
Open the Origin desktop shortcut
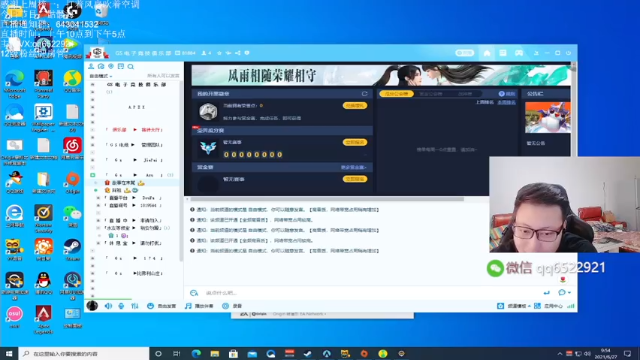(x=73, y=182)
